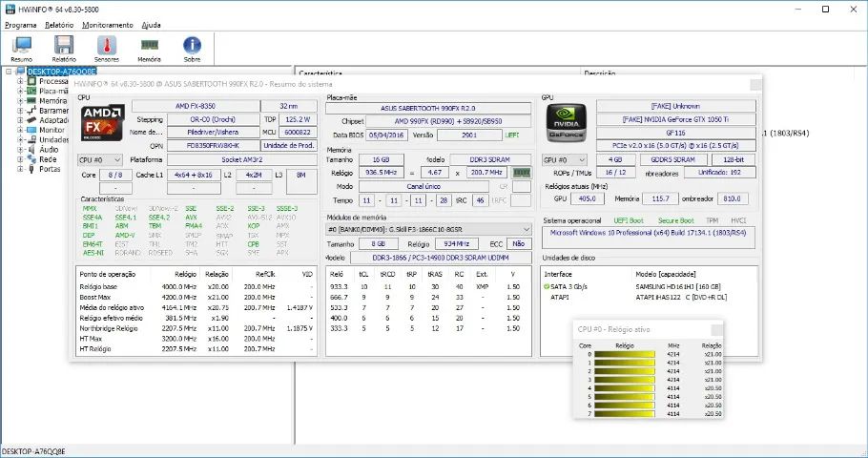Expand the Áudio tree node
Image resolution: width=868 pixels, height=458 pixels.
[x=20, y=150]
